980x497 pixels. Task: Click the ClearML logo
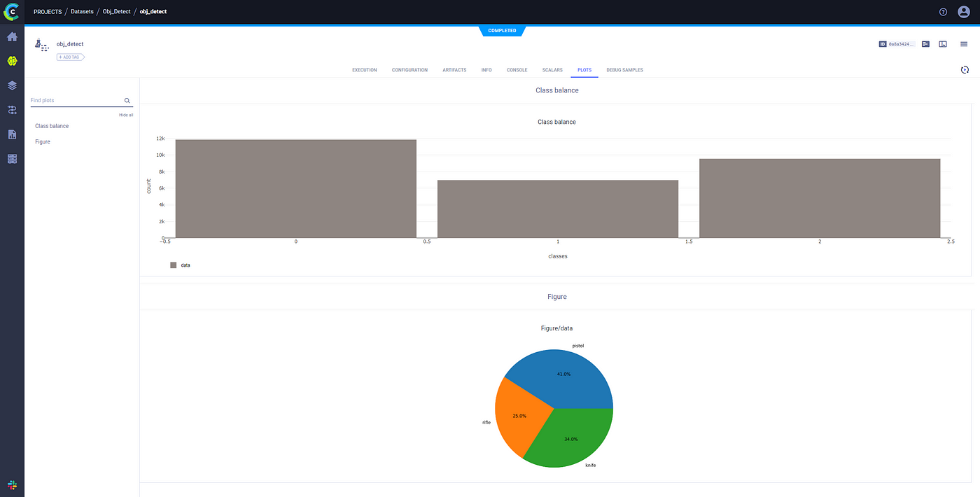point(12,12)
